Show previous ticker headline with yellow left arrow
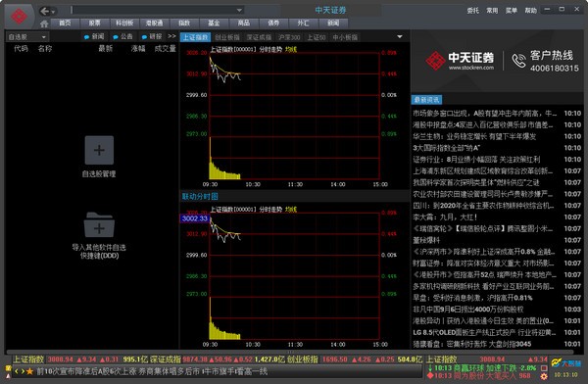588x384 pixels. point(16,371)
